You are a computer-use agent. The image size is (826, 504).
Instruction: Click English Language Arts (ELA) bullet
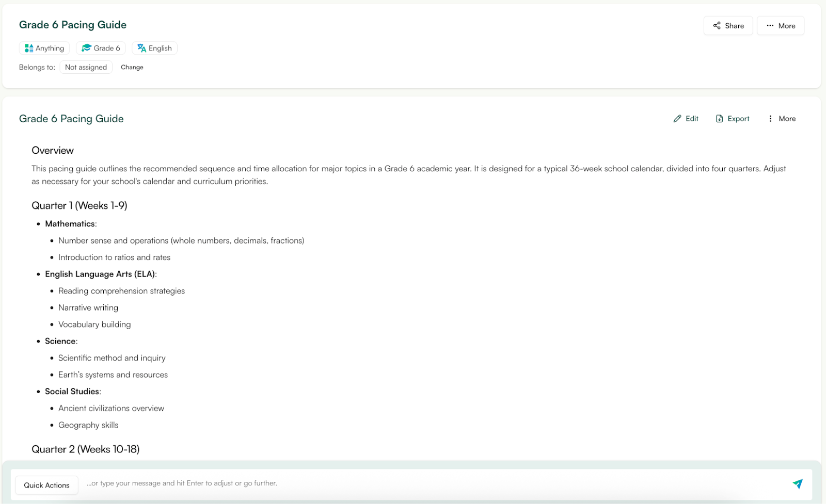coord(101,274)
